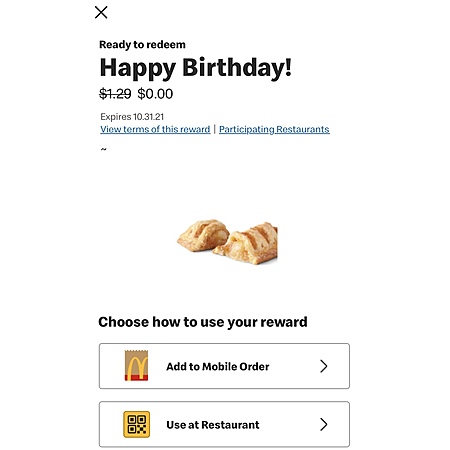
Task: Click the Expires 10.31.21 text
Action: pos(132,117)
